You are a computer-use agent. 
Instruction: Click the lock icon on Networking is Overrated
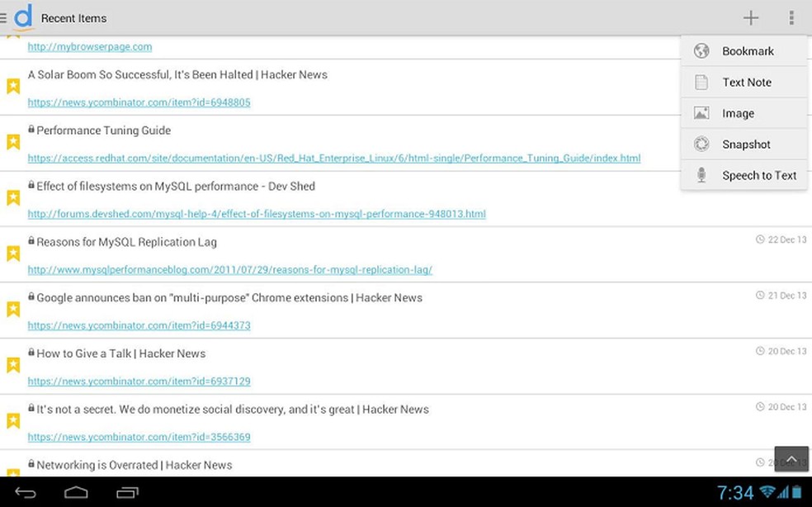coord(31,464)
